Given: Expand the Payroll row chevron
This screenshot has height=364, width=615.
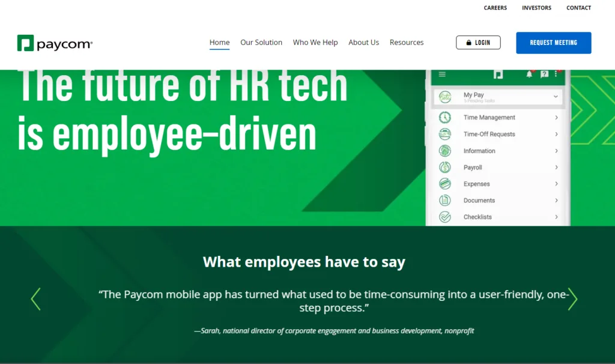Looking at the screenshot, I should 557,167.
